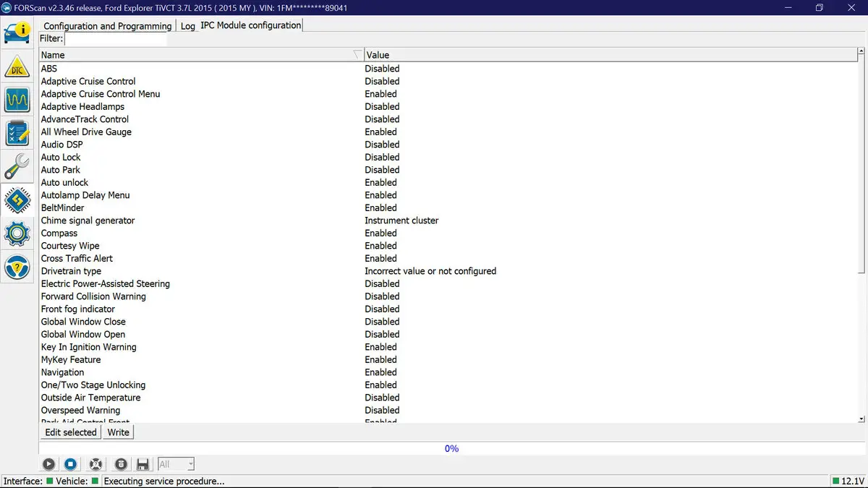Click the Value column header
The width and height of the screenshot is (868, 488).
point(610,55)
